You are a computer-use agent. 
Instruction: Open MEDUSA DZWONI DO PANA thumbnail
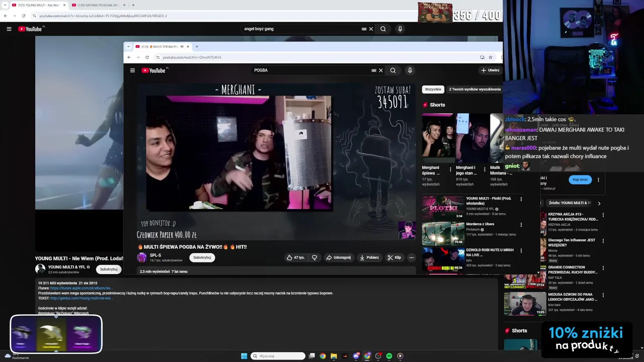525,304
